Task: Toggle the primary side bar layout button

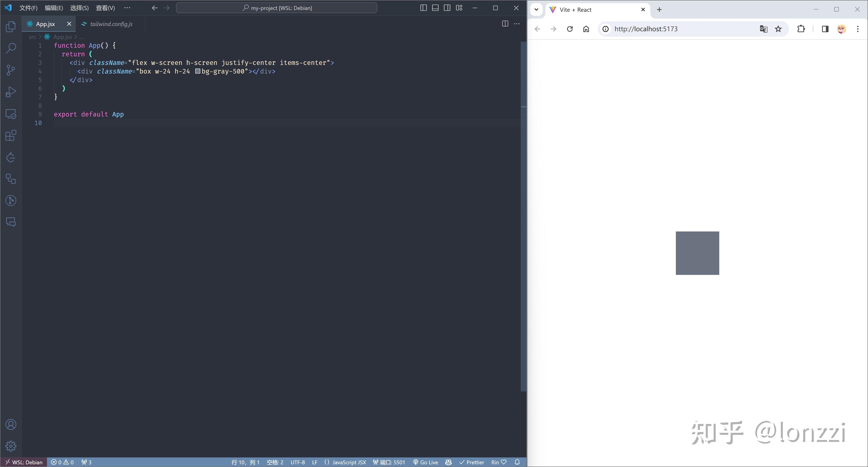Action: [x=424, y=8]
